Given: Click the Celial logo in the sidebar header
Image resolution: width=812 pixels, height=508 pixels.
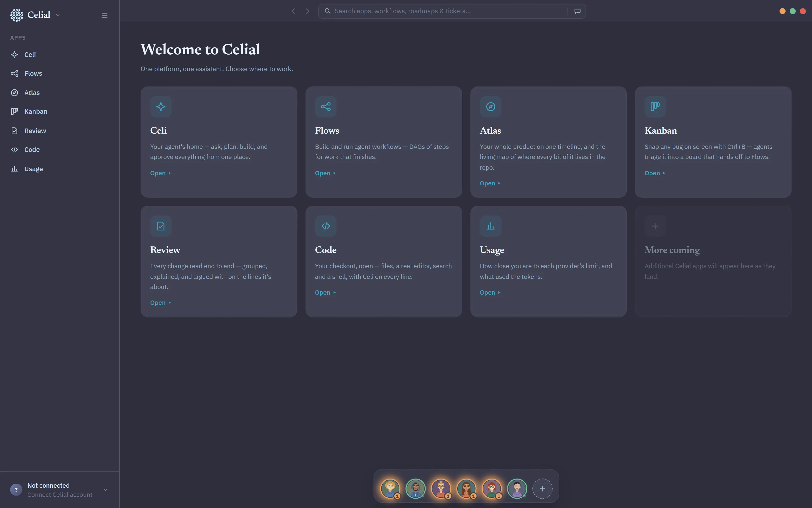Looking at the screenshot, I should [16, 15].
